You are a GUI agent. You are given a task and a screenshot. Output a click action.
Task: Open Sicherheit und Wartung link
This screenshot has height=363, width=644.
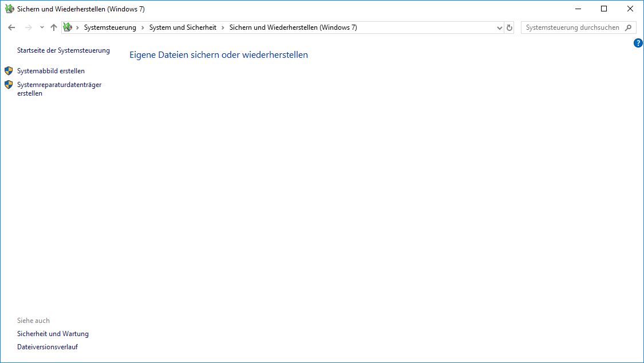(53, 334)
